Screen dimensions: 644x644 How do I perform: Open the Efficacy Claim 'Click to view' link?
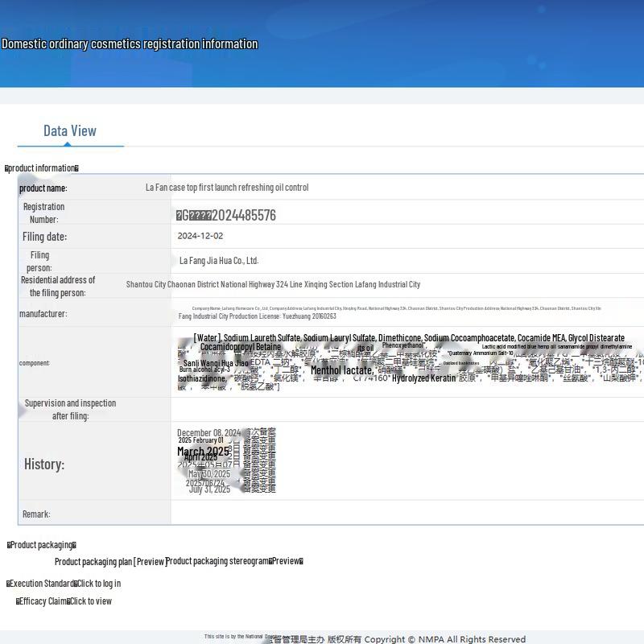point(90,601)
